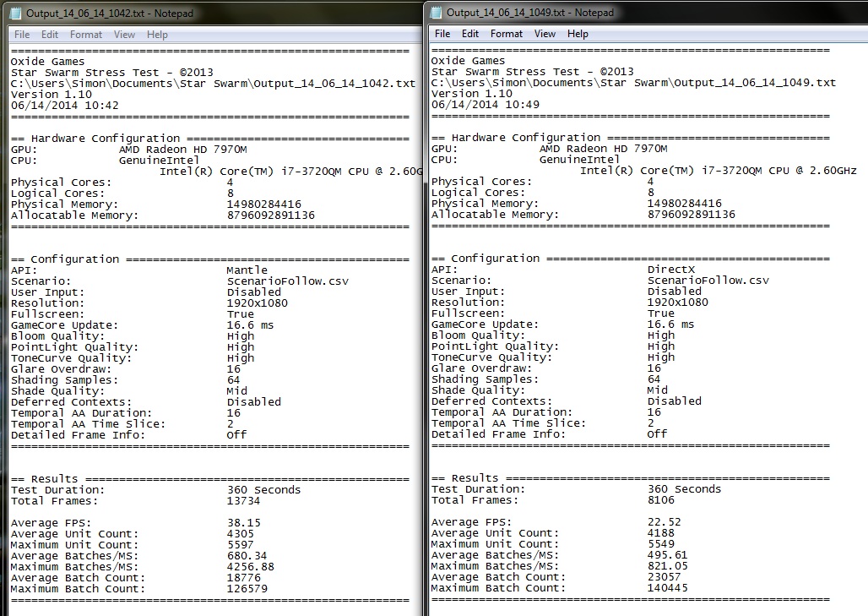Click 'ScenarioFollow.csv' in right window

point(708,281)
